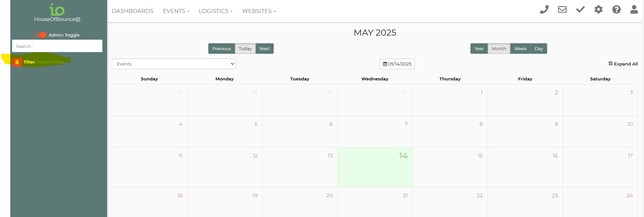Expand the LOGISTICS menu

216,11
